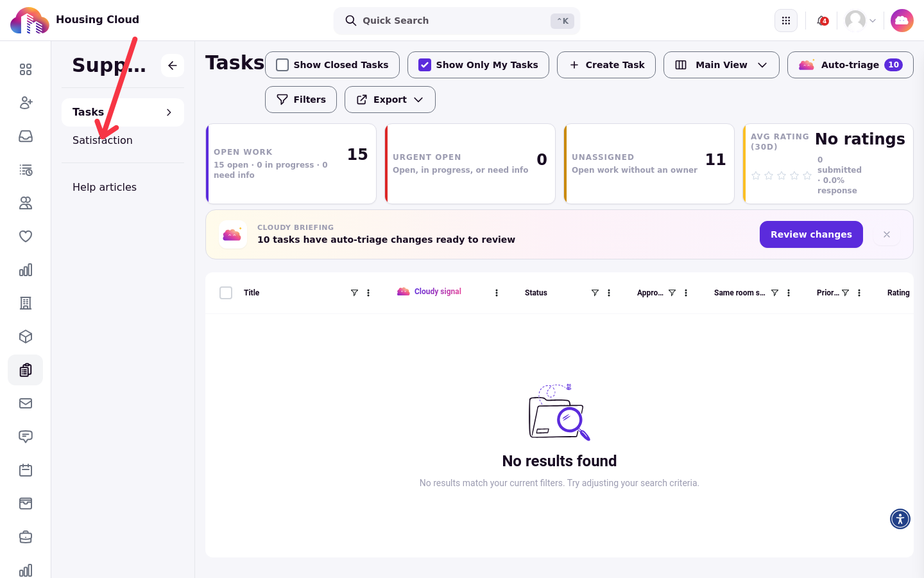
Task: Dismiss the Cloudy briefing banner
Action: pyautogui.click(x=887, y=234)
